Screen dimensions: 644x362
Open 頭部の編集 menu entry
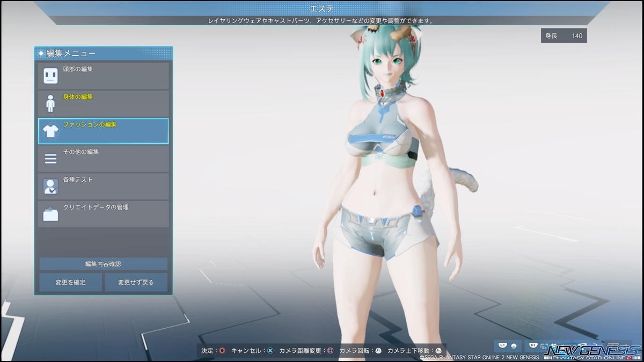pyautogui.click(x=104, y=76)
